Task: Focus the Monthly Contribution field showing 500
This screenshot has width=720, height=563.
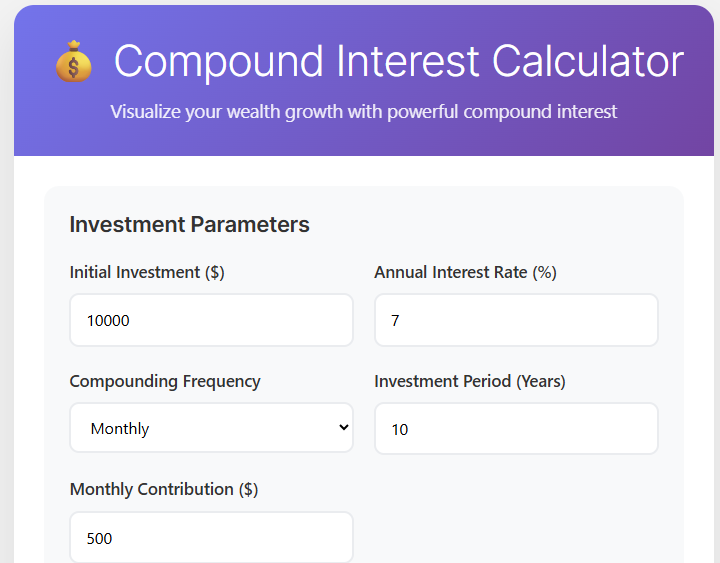Action: [211, 537]
